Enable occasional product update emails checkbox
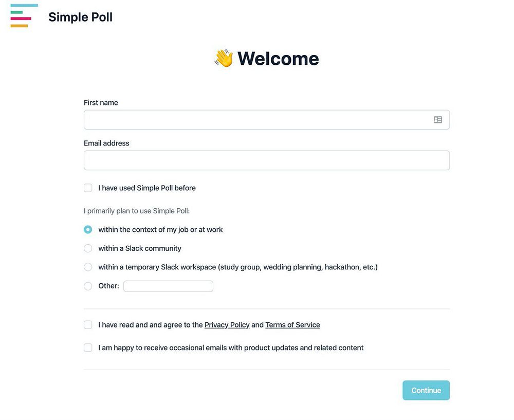This screenshot has width=514, height=420. coord(88,348)
